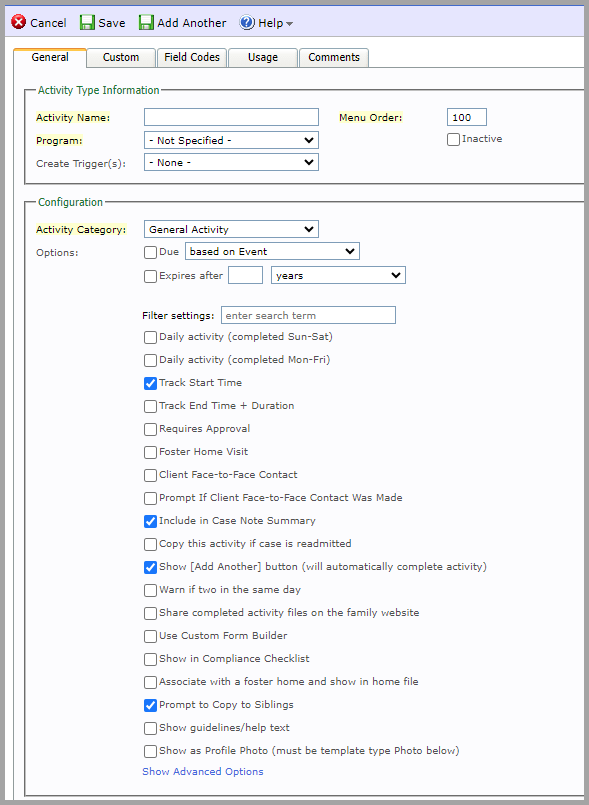This screenshot has width=589, height=805.
Task: Switch to the Usage tab
Action: pyautogui.click(x=262, y=57)
